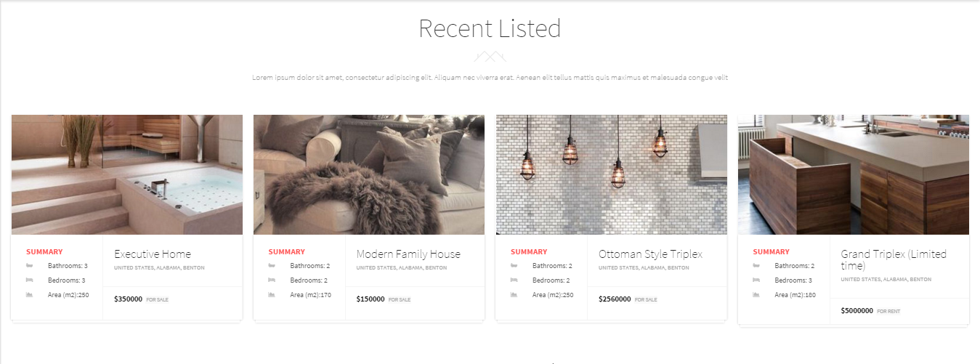Click area icon in Grand Triplex summary
The image size is (980, 364).
coord(756,295)
